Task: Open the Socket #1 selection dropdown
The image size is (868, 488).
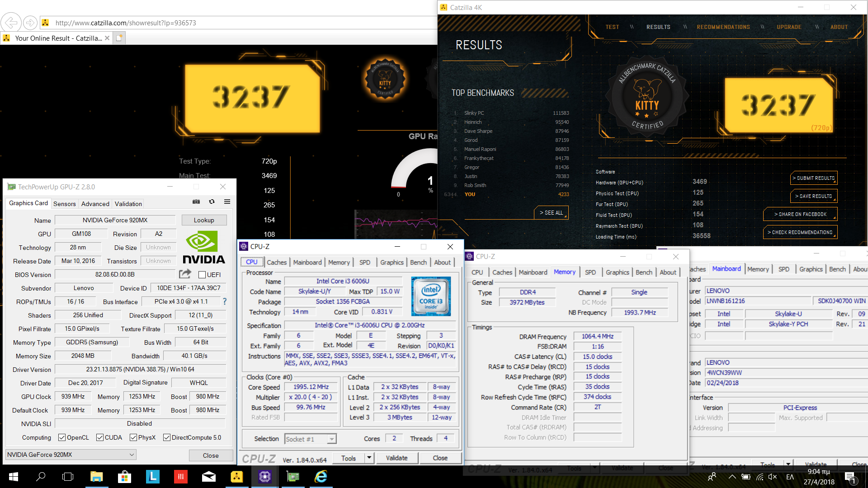Action: [x=311, y=439]
